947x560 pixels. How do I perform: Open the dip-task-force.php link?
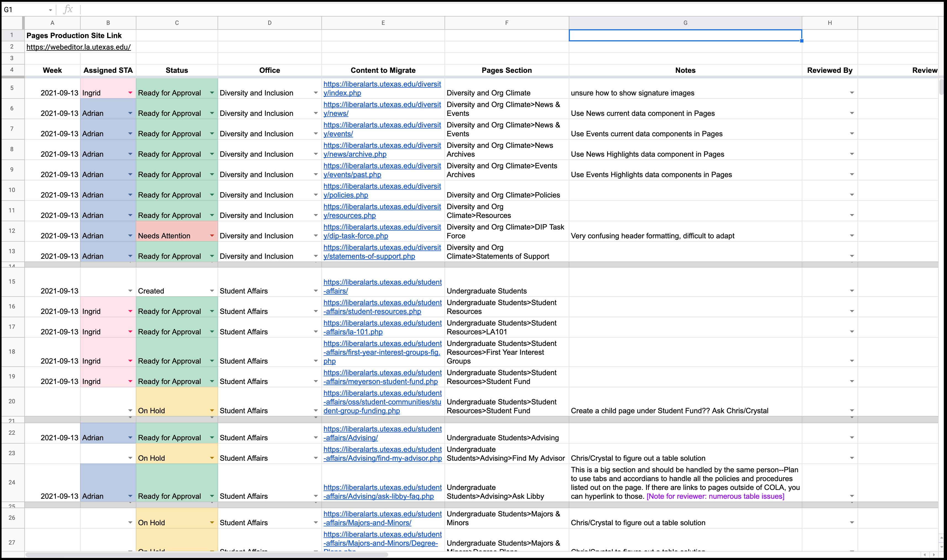[x=382, y=231]
